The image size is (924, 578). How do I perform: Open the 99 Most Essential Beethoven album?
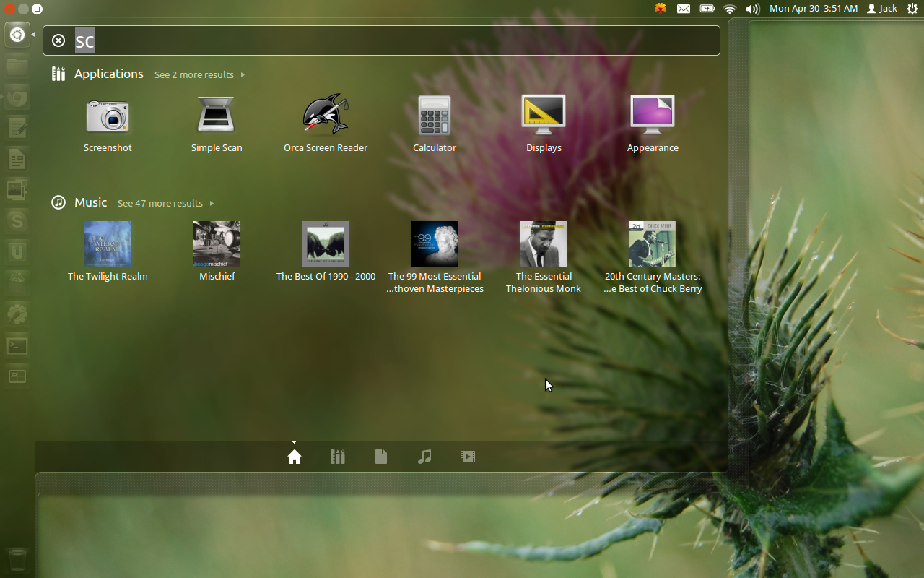tap(435, 257)
